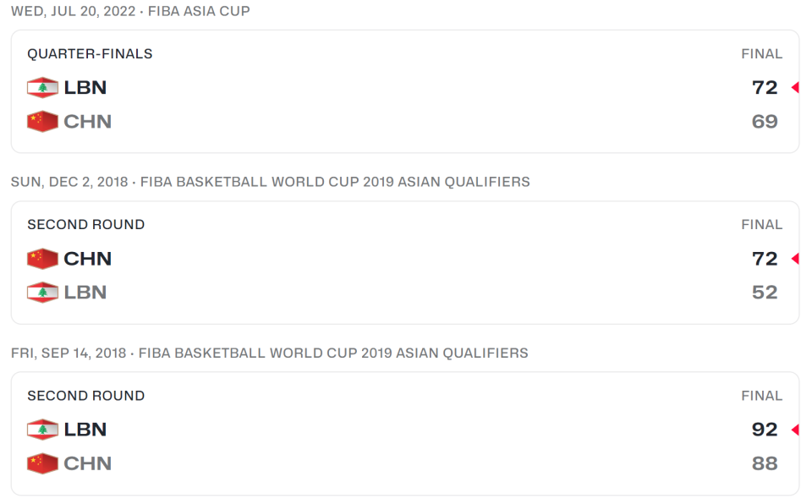Select the QUARTER-FINALS round label
Image resolution: width=812 pixels, height=504 pixels.
tap(90, 54)
